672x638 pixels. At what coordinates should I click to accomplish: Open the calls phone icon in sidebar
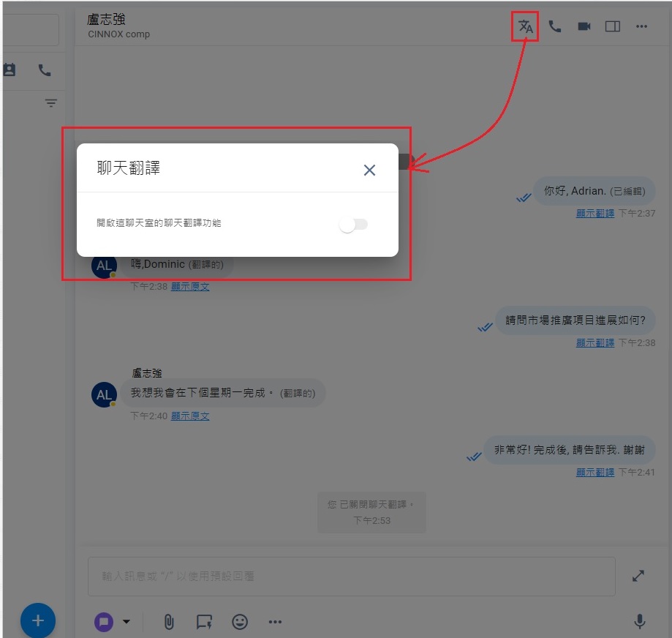(45, 70)
